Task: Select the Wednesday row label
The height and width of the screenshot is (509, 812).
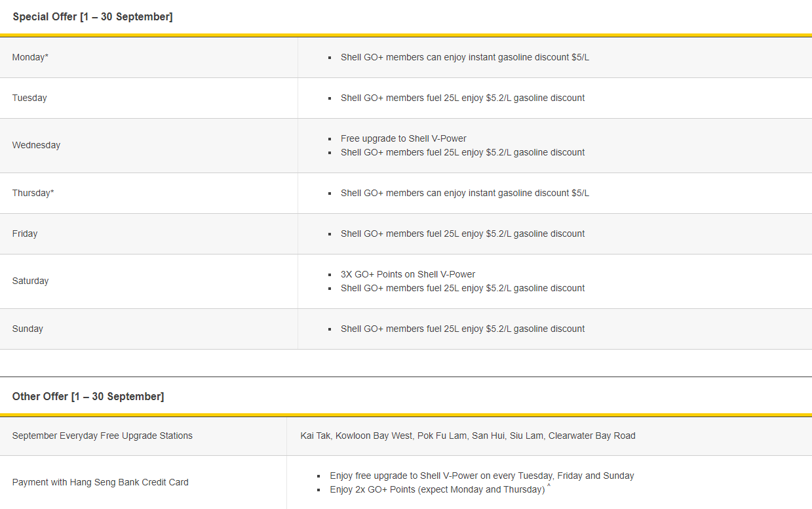Action: pyautogui.click(x=36, y=146)
